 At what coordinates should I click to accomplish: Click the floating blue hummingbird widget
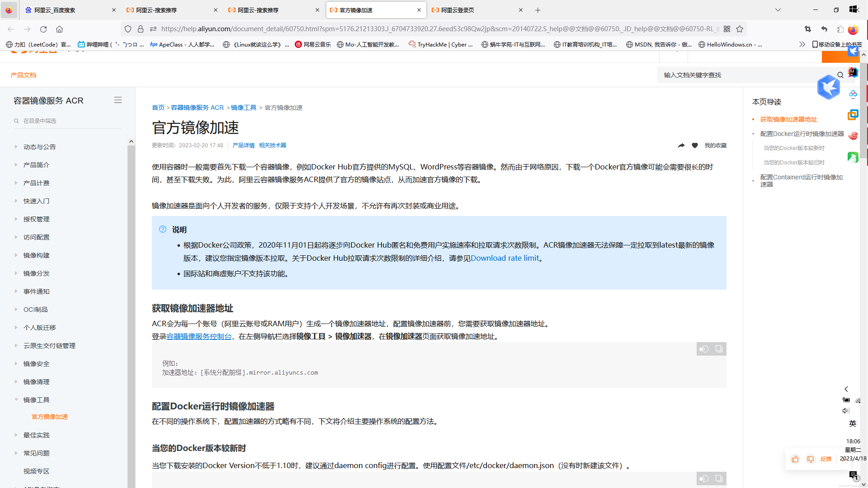(828, 87)
